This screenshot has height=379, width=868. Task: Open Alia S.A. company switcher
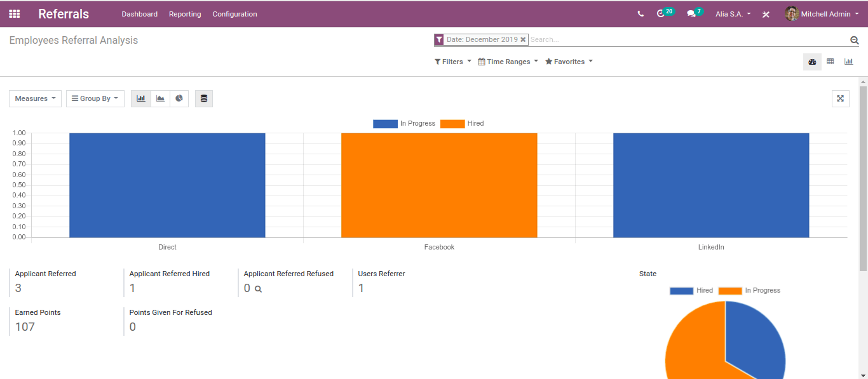tap(733, 14)
